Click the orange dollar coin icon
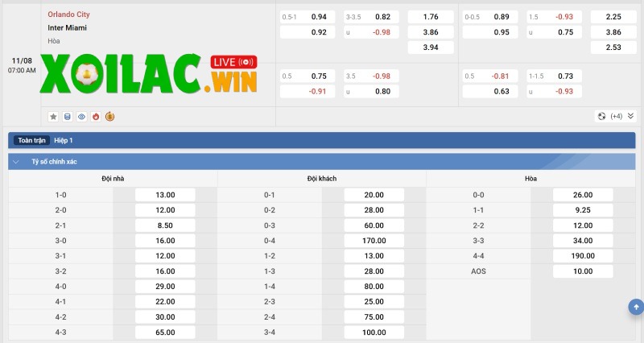The image size is (644, 343). point(109,116)
